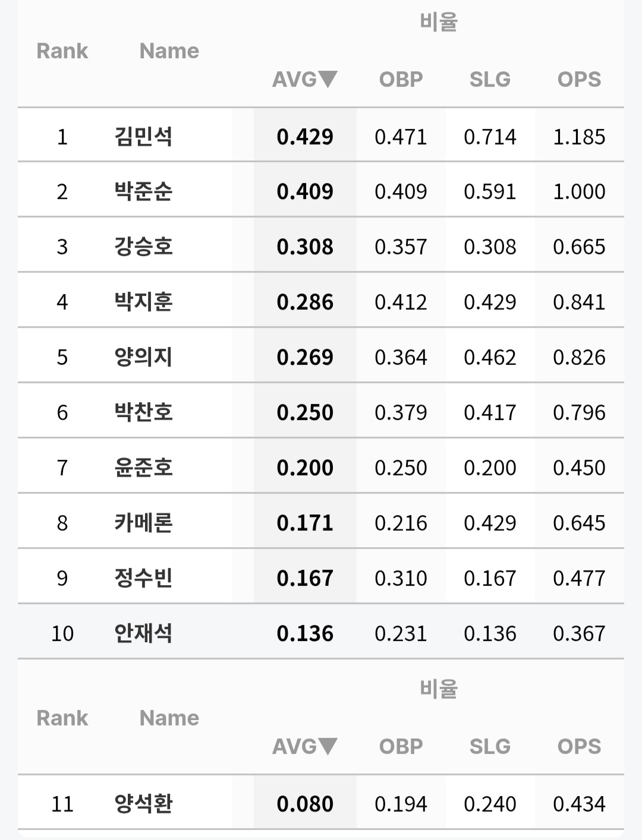This screenshot has height=840, width=642.
Task: Open player 박준순's profile link
Action: coord(143,191)
